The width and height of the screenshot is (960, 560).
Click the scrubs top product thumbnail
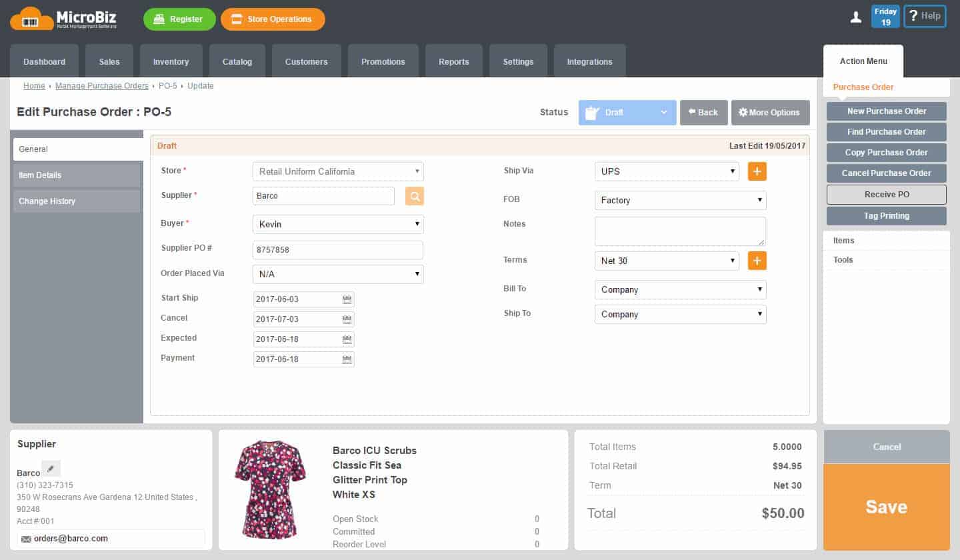(x=270, y=489)
